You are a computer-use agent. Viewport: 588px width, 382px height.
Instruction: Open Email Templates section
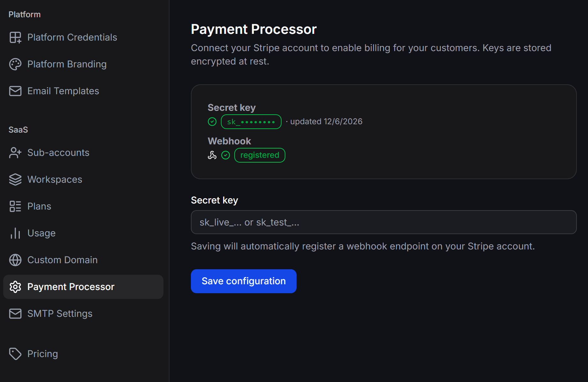(83, 91)
